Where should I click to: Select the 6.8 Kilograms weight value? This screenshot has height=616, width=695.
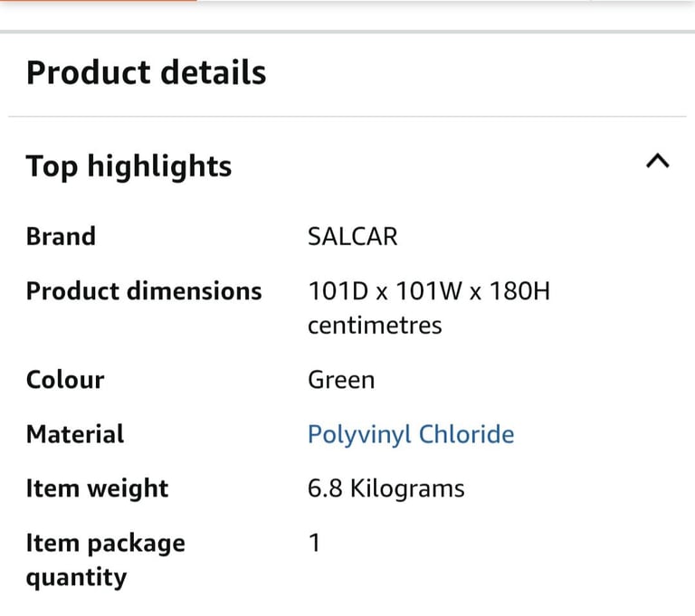click(x=386, y=488)
